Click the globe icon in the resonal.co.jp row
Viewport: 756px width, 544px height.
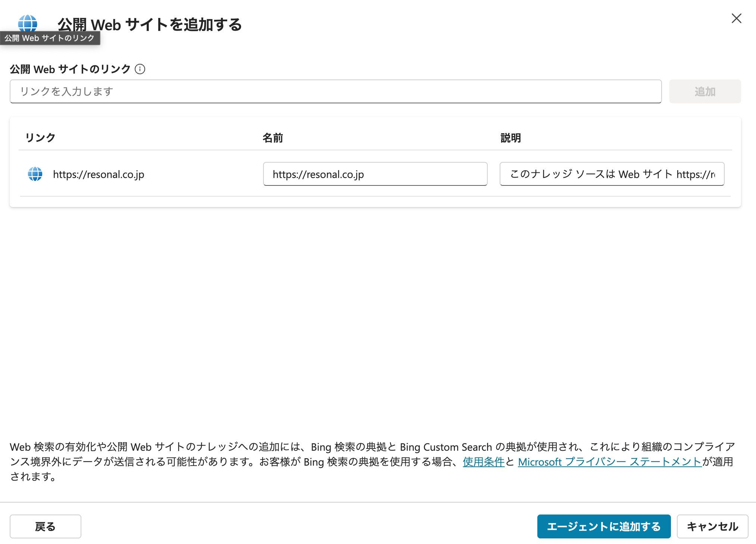pyautogui.click(x=35, y=174)
